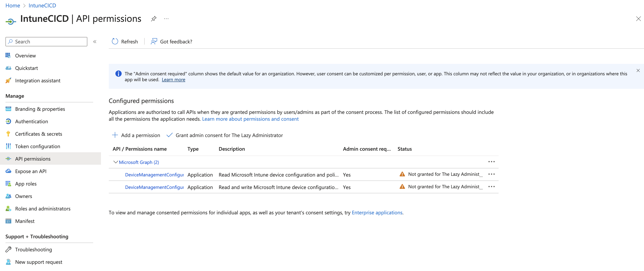Click the Manifest icon
The width and height of the screenshot is (644, 271).
8,221
